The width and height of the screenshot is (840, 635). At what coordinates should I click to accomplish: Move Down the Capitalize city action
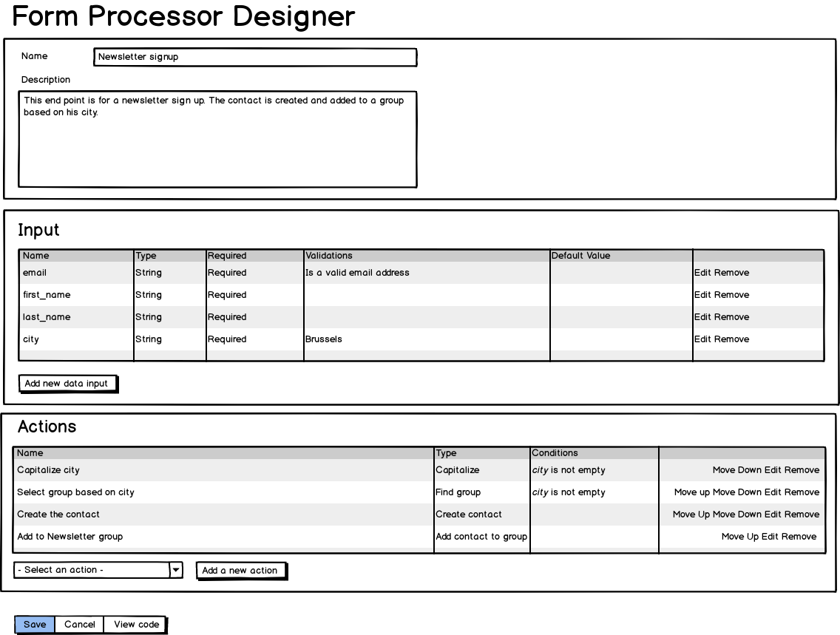point(736,470)
